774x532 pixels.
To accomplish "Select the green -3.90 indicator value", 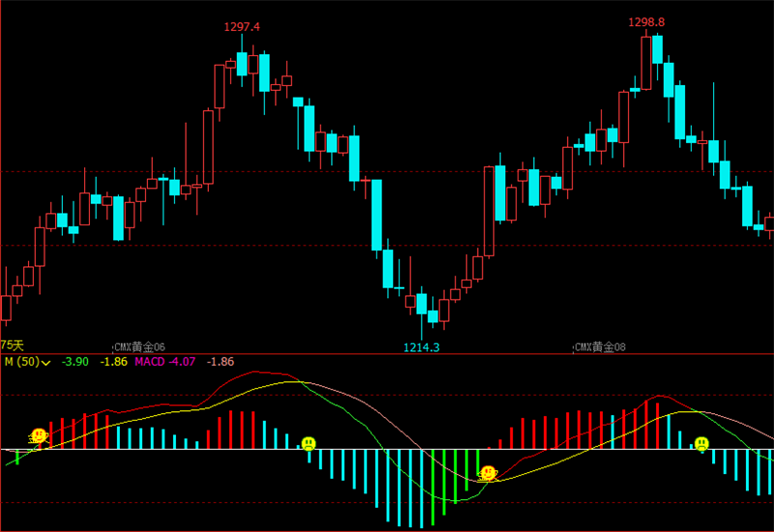I will [75, 362].
